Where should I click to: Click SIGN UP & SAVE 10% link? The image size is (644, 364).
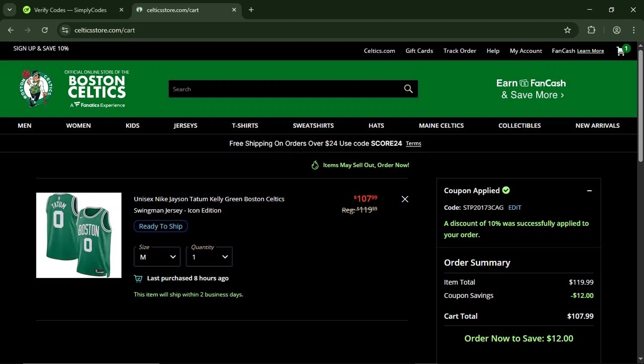pos(41,48)
